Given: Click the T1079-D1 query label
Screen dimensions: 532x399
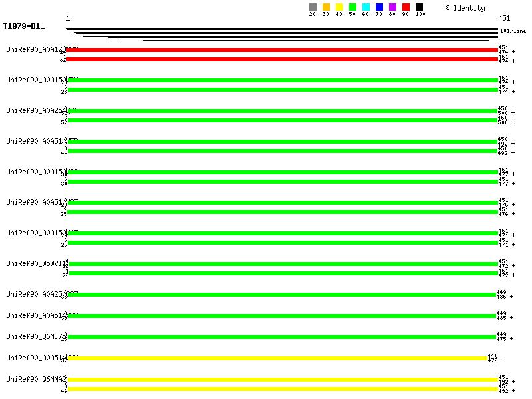Looking at the screenshot, I should (x=23, y=27).
